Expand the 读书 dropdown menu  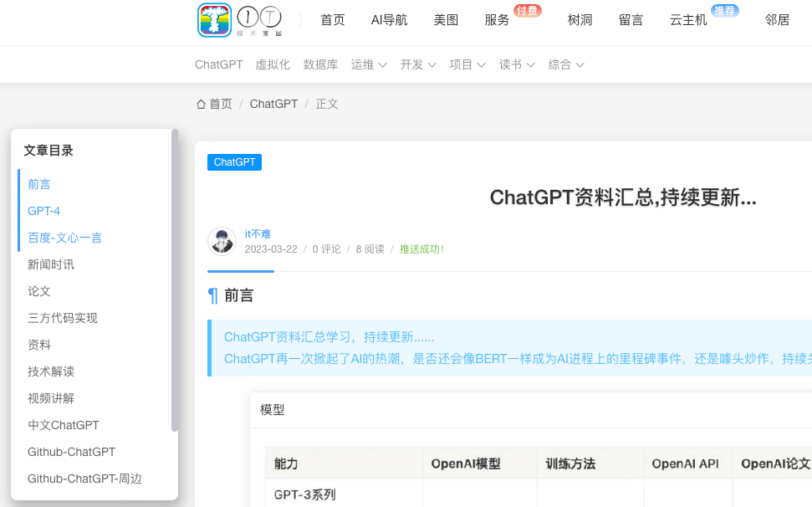[x=517, y=64]
